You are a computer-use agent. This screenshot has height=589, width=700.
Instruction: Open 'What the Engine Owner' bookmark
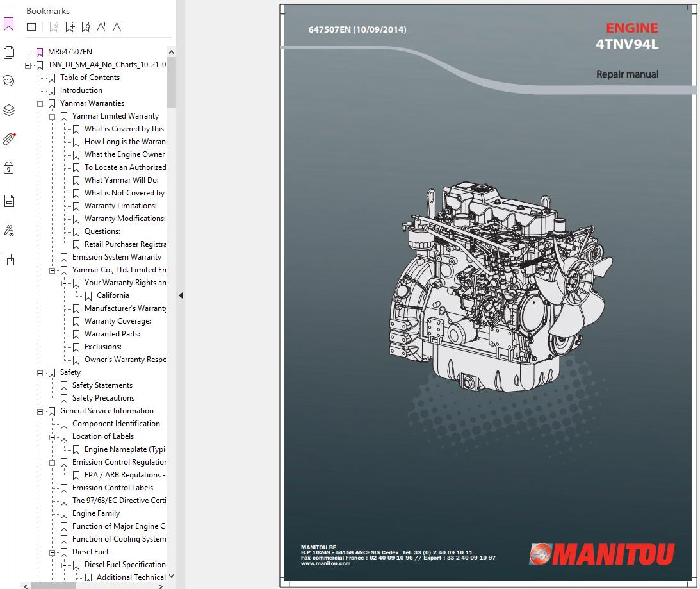tap(124, 154)
